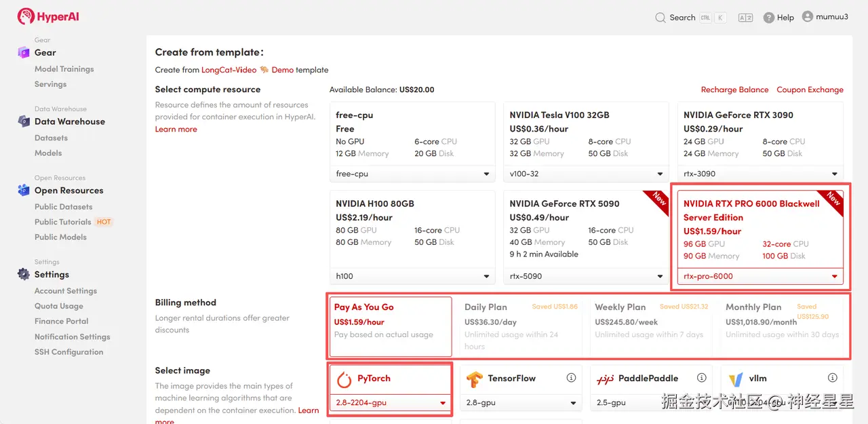Click the TensorFlow info icon
The width and height of the screenshot is (868, 424).
pos(571,378)
